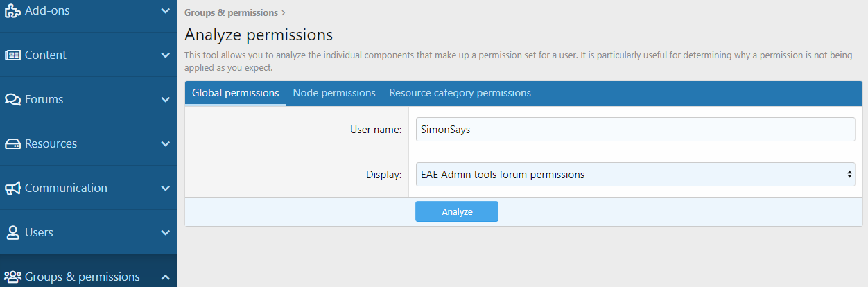Open the Display dropdown selector
The width and height of the screenshot is (868, 287).
click(x=635, y=175)
